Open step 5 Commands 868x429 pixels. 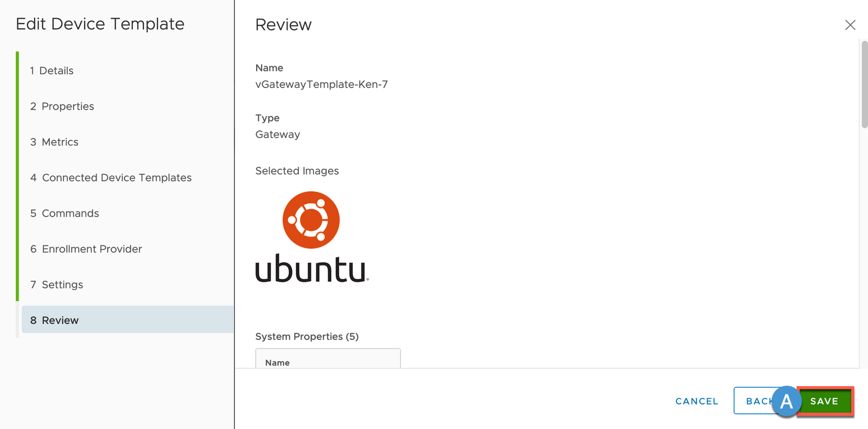click(65, 213)
